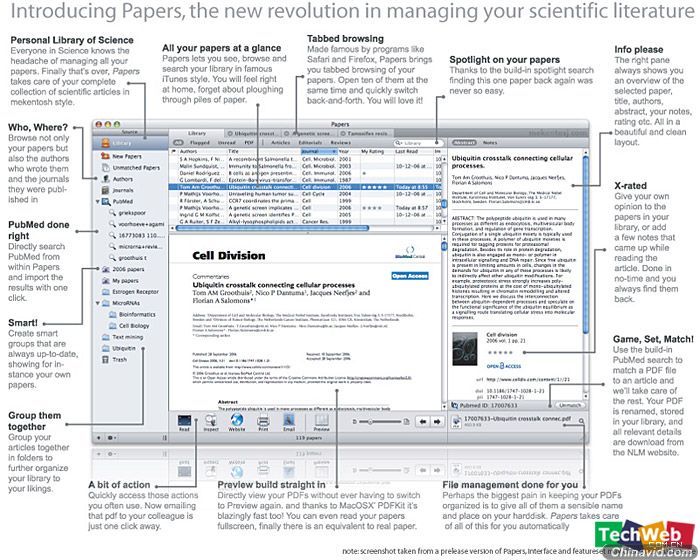Sort by the Year column header

click(x=348, y=151)
